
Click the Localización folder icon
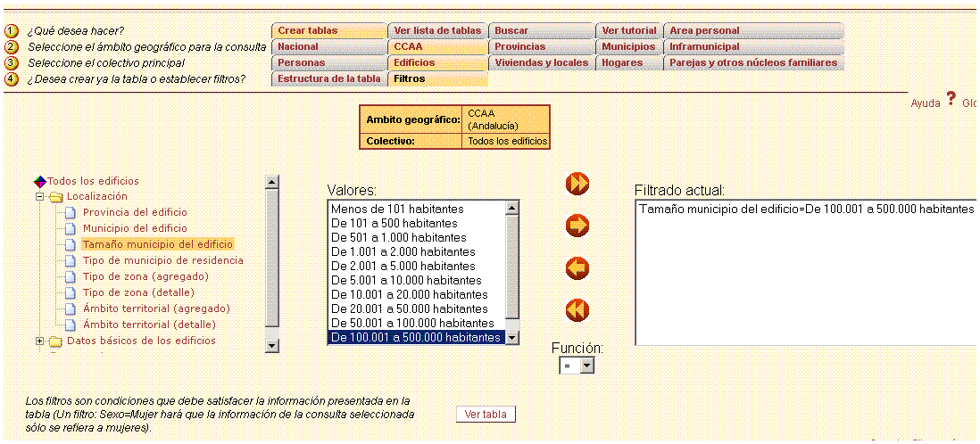click(x=56, y=197)
